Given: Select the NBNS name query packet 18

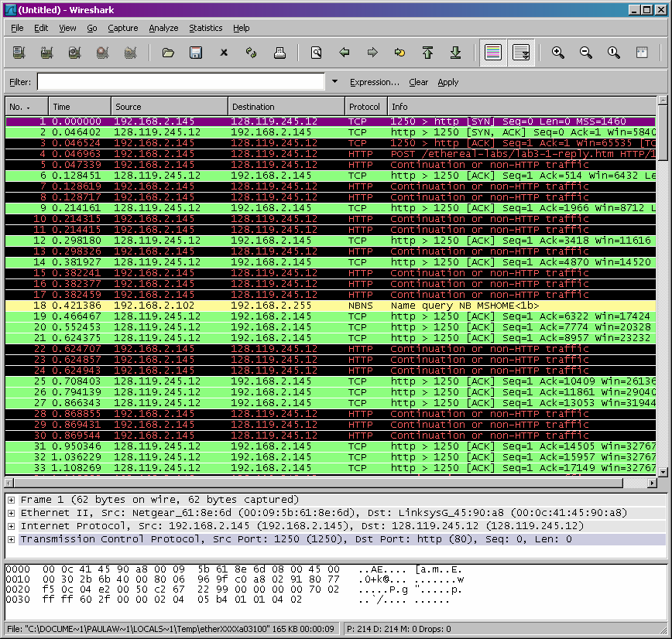Looking at the screenshot, I should coord(232,306).
